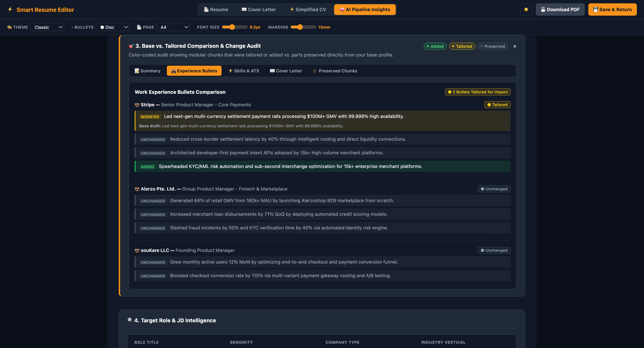Click the briefcase icon beside Alerzo Pte. Ltd.
Screen dimensions: 644x348
coord(137,189)
